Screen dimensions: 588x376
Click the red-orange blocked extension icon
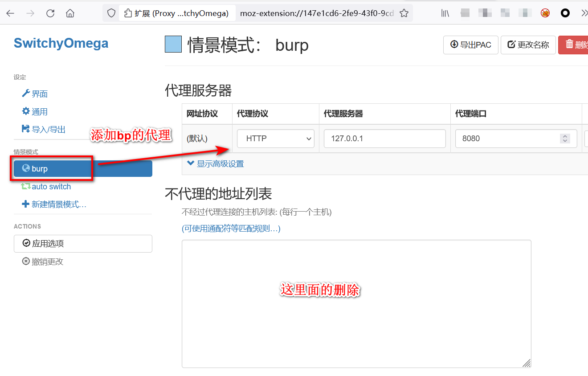pyautogui.click(x=545, y=13)
